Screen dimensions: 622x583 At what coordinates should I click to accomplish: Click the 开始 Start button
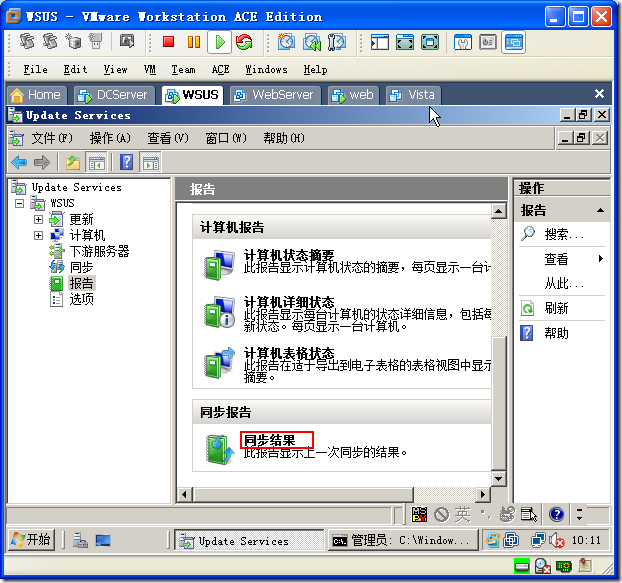(31, 540)
